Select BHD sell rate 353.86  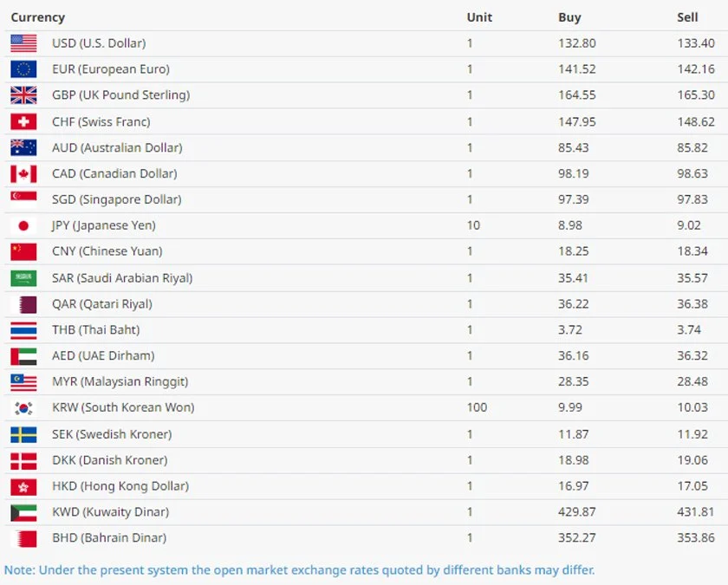(x=696, y=538)
